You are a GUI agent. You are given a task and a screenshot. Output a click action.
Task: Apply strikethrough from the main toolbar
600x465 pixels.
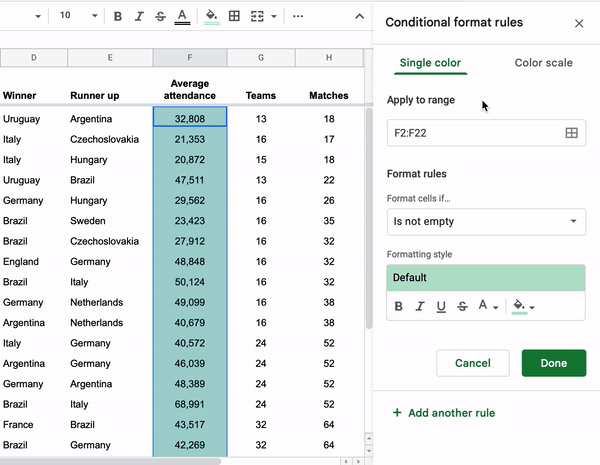[x=160, y=16]
